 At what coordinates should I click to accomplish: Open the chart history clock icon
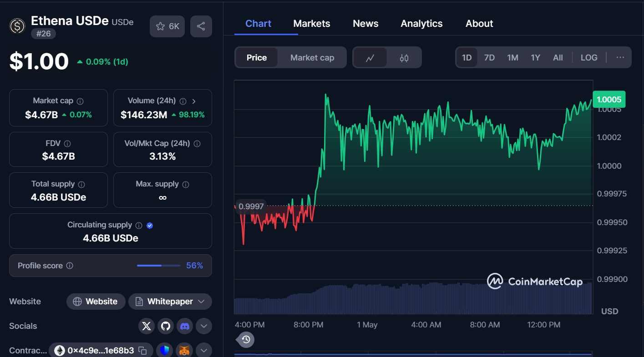tap(246, 339)
